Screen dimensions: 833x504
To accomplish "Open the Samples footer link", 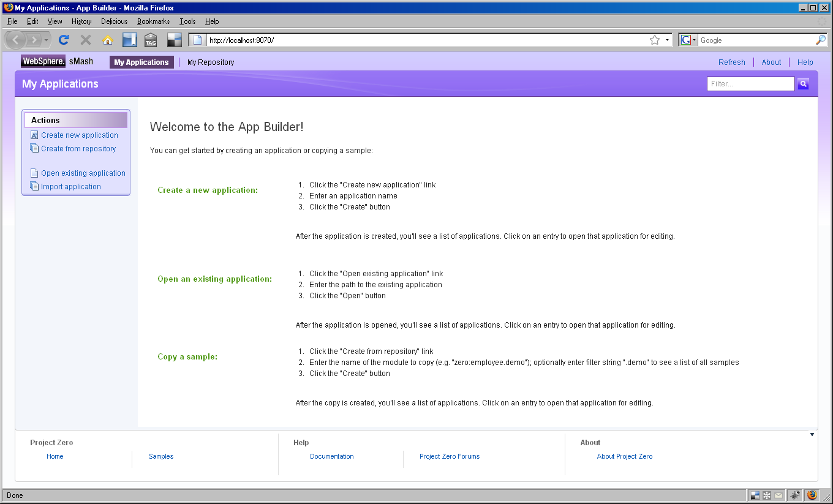I will [x=161, y=457].
